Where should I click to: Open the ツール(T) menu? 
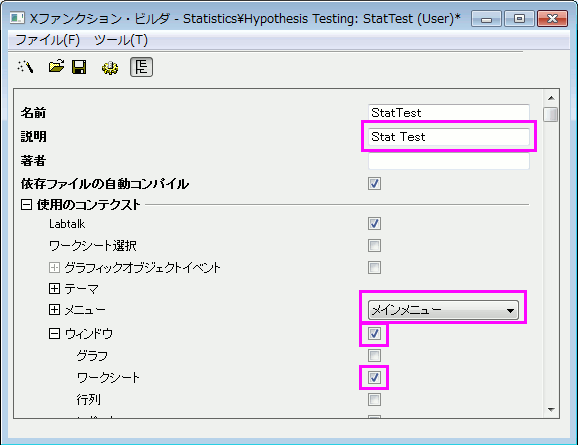(121, 40)
